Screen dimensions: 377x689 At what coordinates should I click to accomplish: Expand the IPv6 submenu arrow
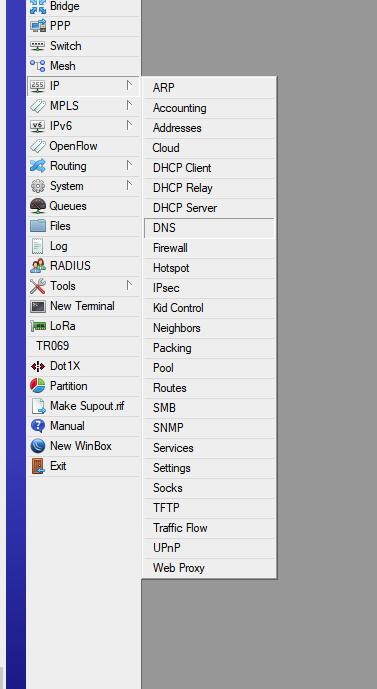129,126
